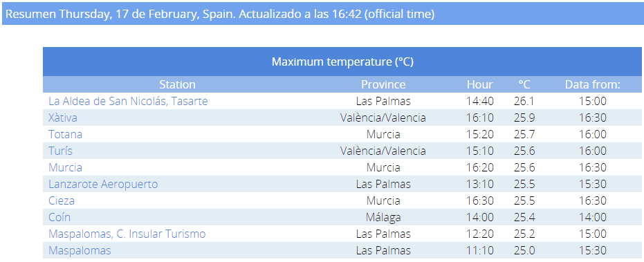
Task: Open the last Maspalomas station link
Action: coord(80,250)
